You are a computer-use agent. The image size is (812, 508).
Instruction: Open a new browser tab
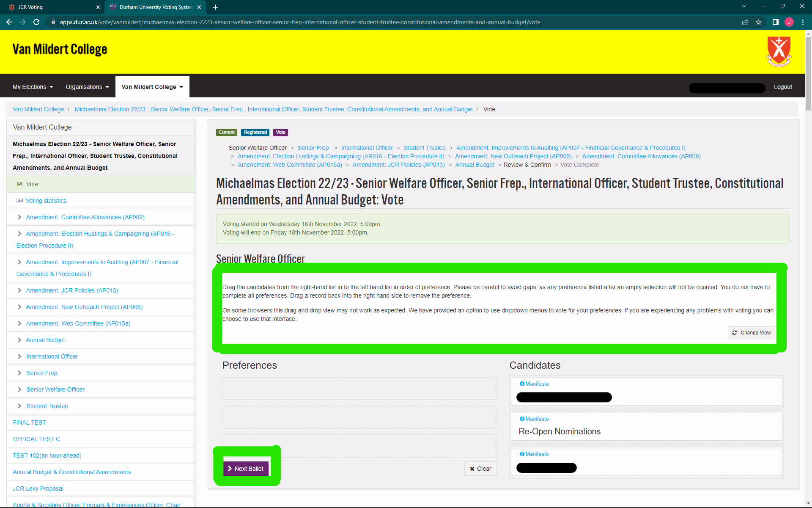pos(215,7)
